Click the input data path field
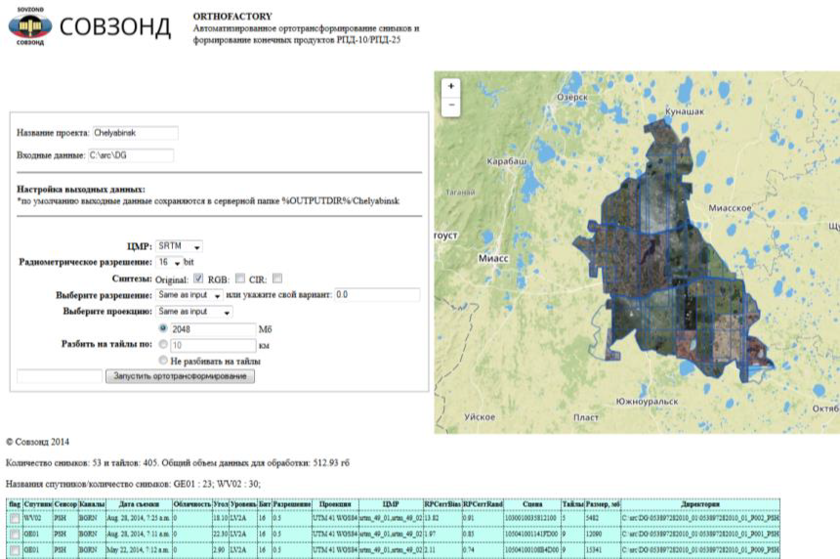This screenshot has height=559, width=840. pyautogui.click(x=130, y=155)
